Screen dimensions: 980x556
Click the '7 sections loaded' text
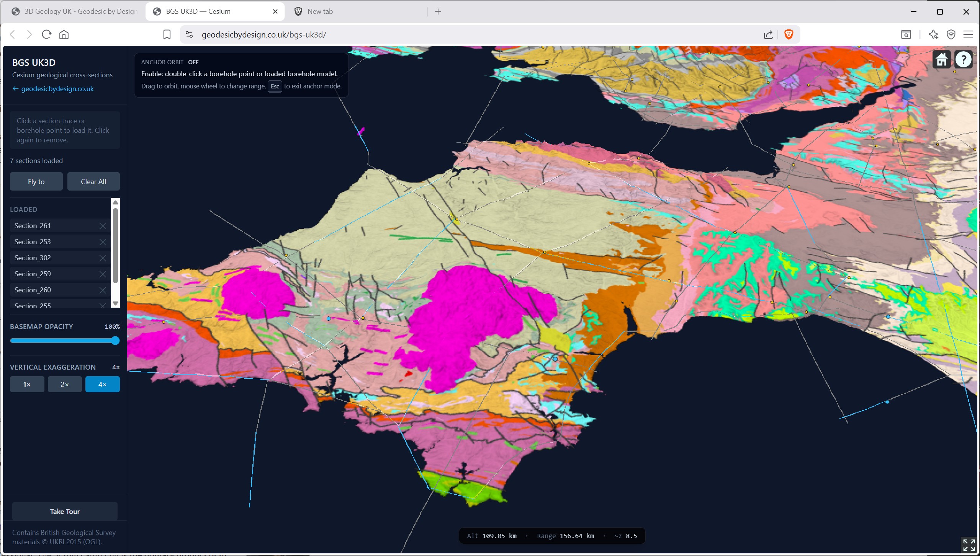36,161
